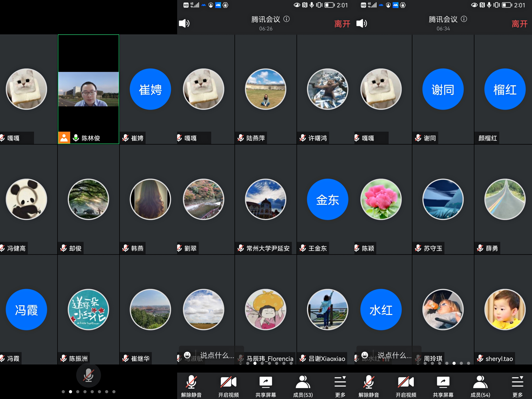Tap the muted mic icon beside 苏守玉's name

point(418,248)
